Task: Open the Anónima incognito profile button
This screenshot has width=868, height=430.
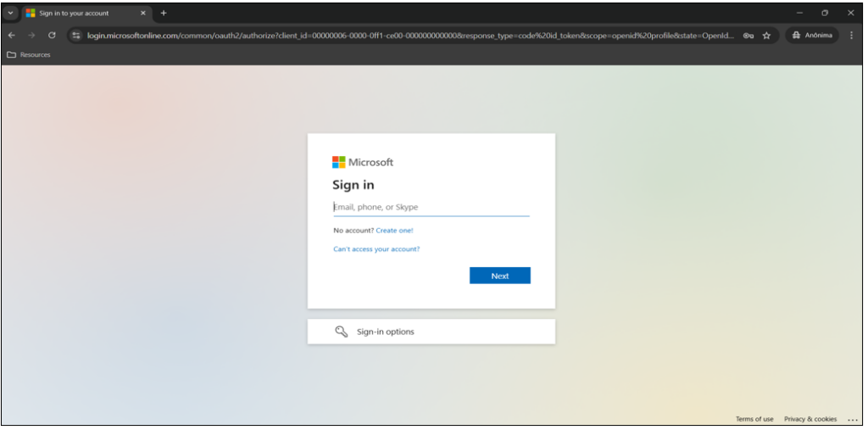Action: 812,36
